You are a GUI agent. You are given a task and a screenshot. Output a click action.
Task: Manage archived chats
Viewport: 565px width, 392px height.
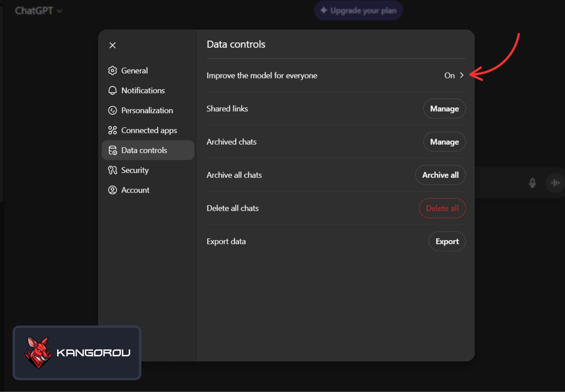(x=444, y=142)
